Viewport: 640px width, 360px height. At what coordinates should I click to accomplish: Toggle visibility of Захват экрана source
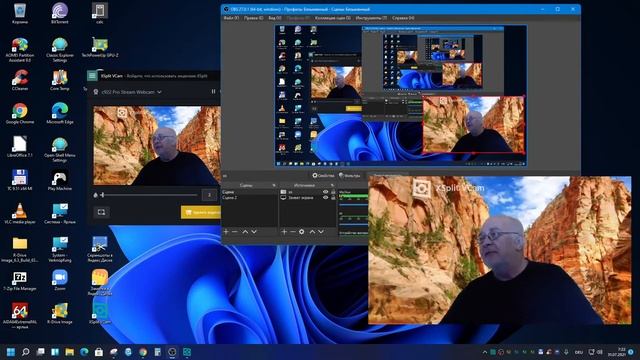[325, 198]
